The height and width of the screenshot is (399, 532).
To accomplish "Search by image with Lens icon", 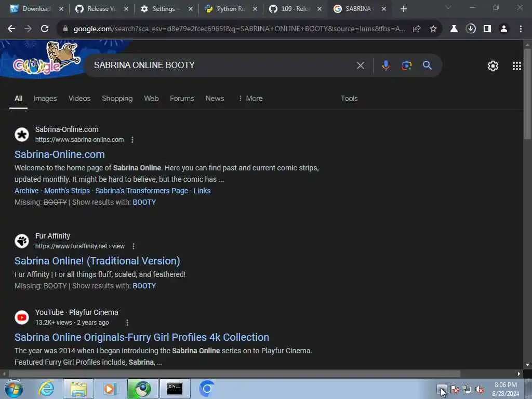I will point(406,65).
